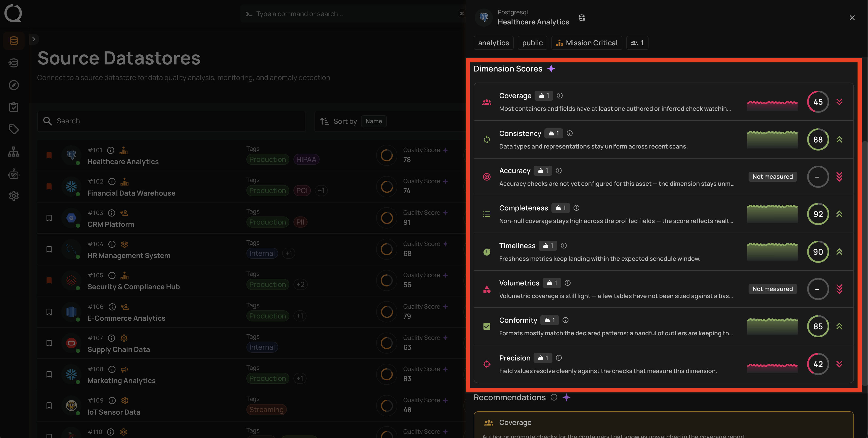Click the Consistency trend sparkline chart

click(x=772, y=140)
